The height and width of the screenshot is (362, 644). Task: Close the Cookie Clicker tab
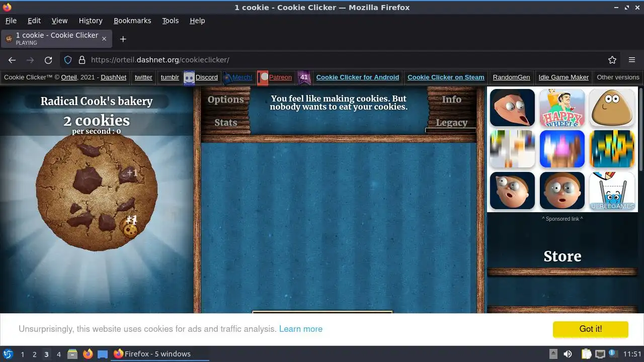[x=104, y=39]
